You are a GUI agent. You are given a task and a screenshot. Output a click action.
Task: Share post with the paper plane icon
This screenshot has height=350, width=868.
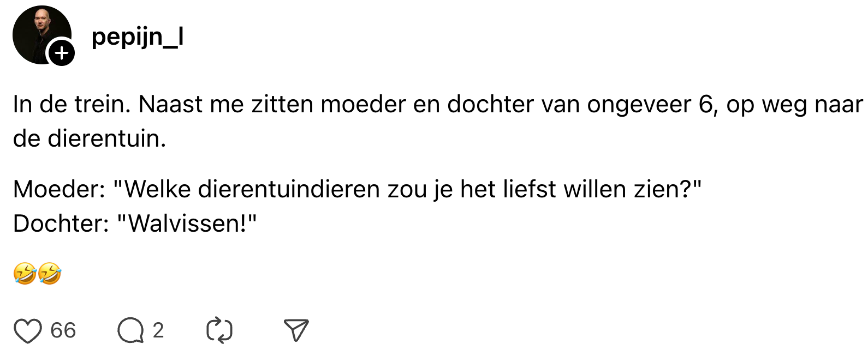[296, 330]
